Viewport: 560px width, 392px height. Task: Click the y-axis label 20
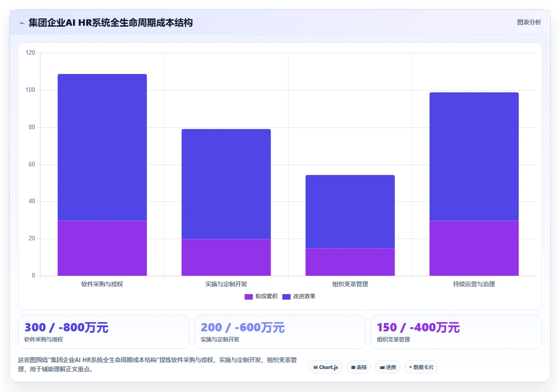pyautogui.click(x=32, y=239)
